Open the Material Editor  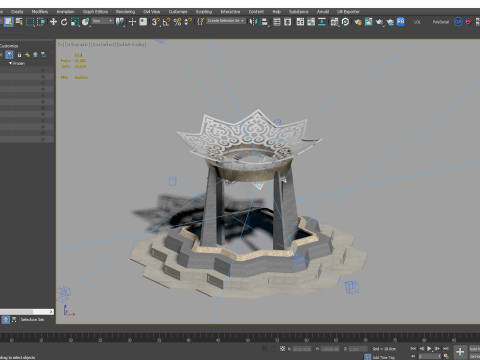(334, 22)
